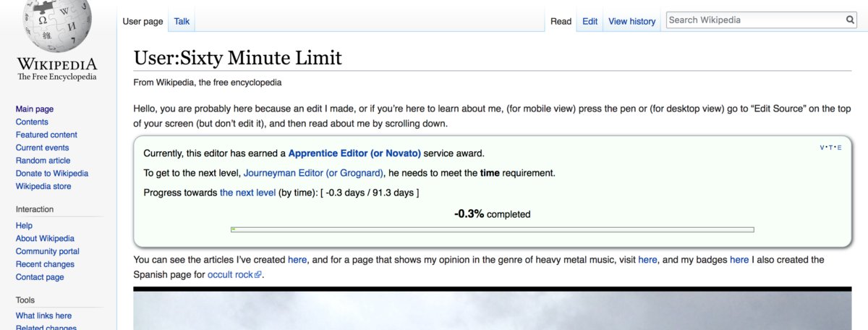Open the Contact page link
This screenshot has width=868, height=330.
(x=40, y=277)
